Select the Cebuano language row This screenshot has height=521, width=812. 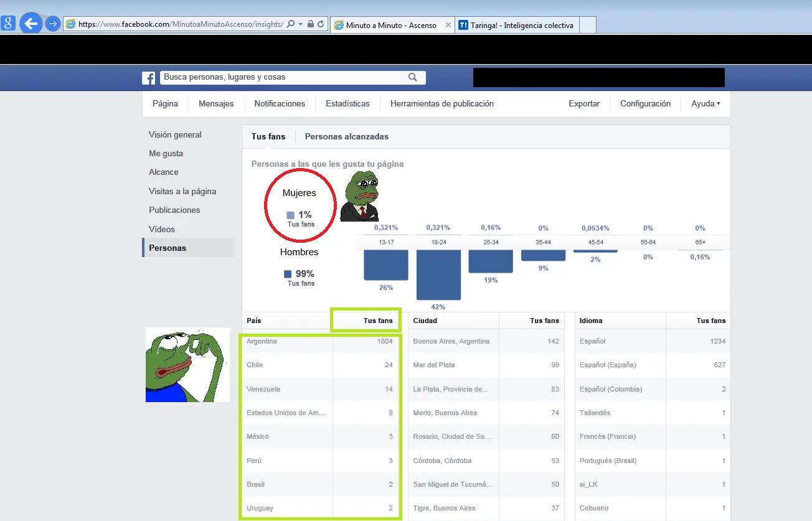[x=653, y=508]
